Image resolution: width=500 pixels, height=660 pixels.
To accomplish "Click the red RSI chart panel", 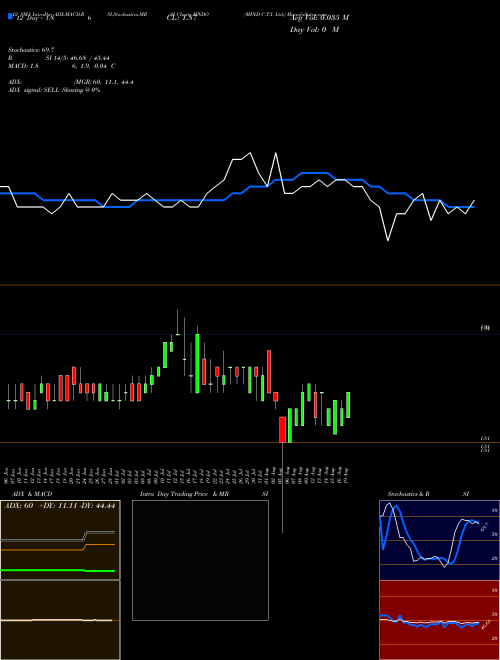I will pos(439,620).
